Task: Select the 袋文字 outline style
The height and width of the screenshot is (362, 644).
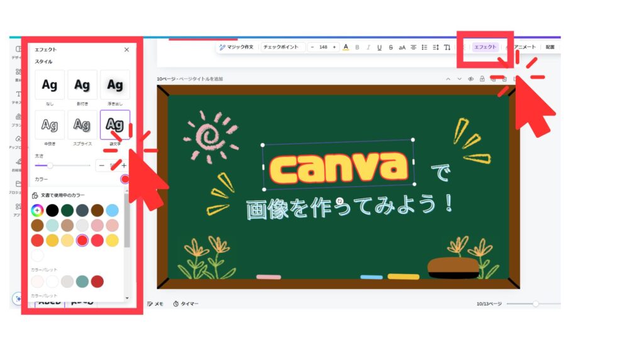Action: click(x=115, y=125)
